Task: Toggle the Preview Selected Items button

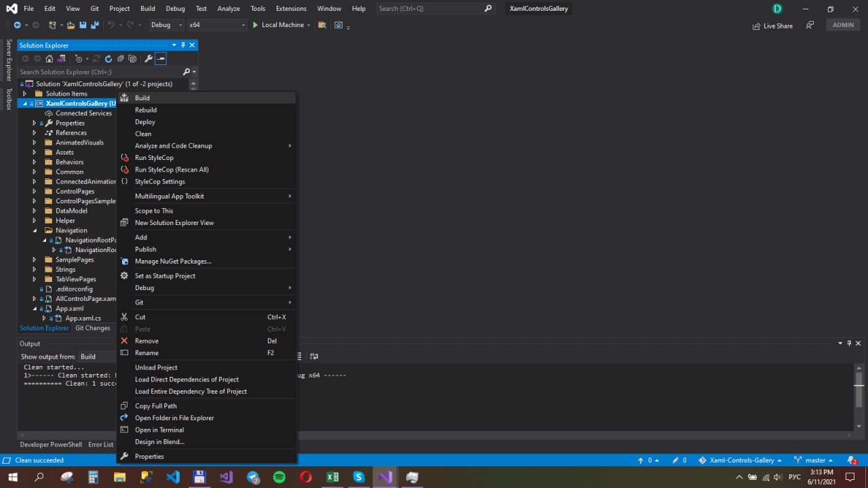Action: click(x=161, y=59)
